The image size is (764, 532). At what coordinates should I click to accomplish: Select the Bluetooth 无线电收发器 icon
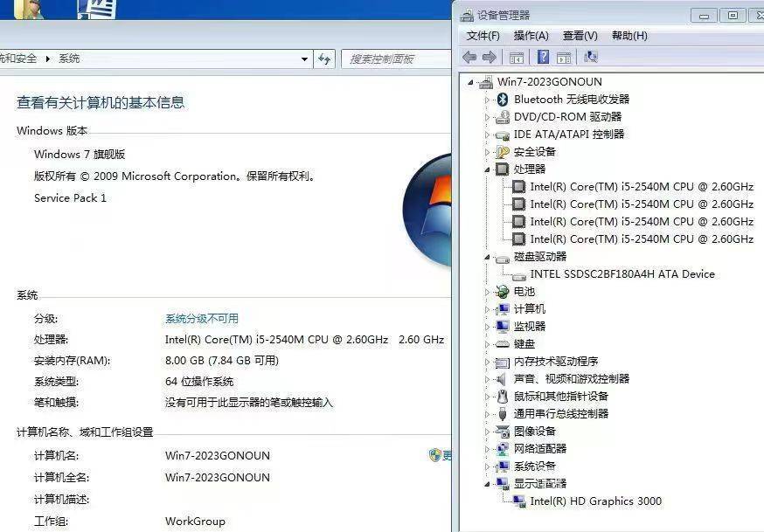point(503,100)
